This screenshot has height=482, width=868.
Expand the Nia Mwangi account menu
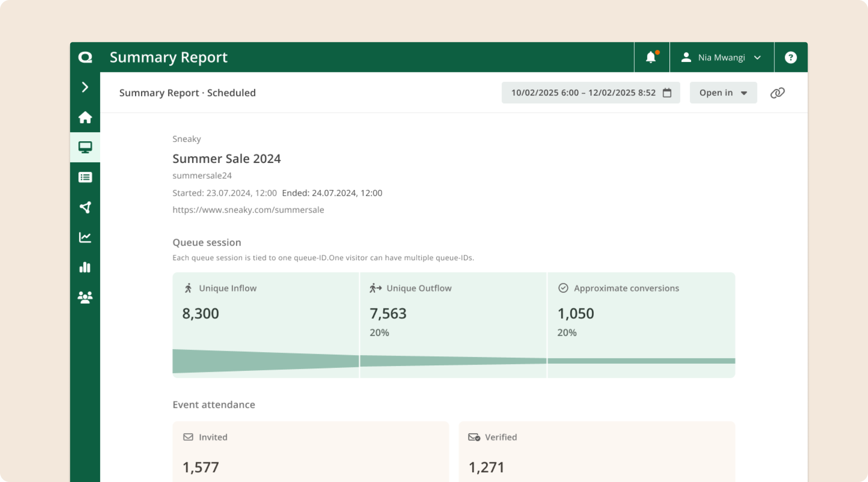click(722, 57)
